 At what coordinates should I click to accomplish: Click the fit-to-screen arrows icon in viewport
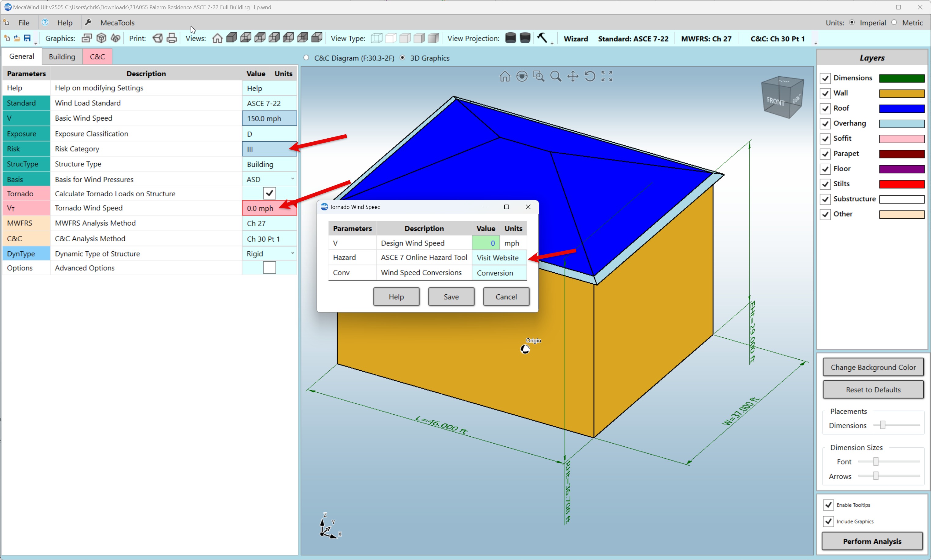[606, 77]
